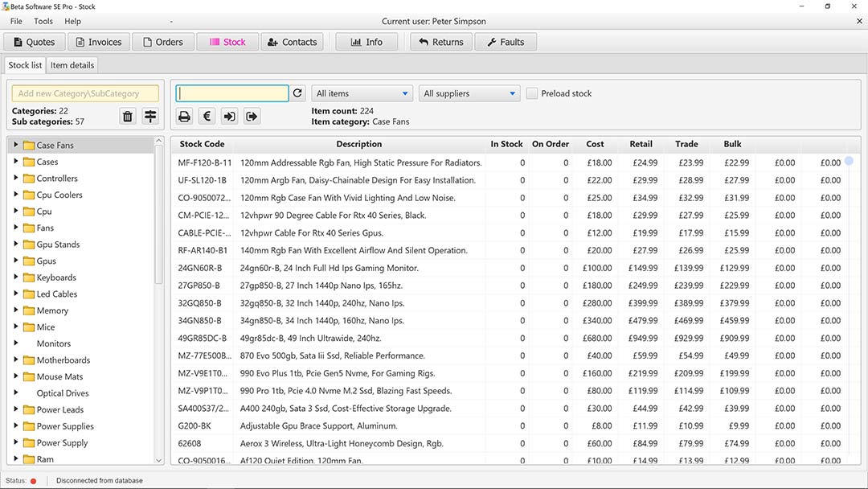Open the Returns section
The image size is (868, 489).
(440, 42)
